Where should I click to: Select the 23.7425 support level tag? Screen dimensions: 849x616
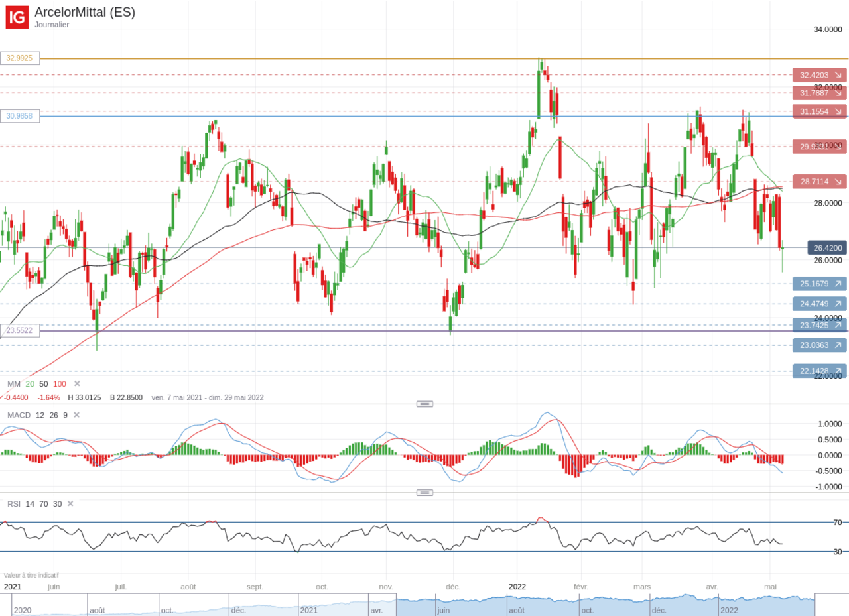(x=819, y=325)
